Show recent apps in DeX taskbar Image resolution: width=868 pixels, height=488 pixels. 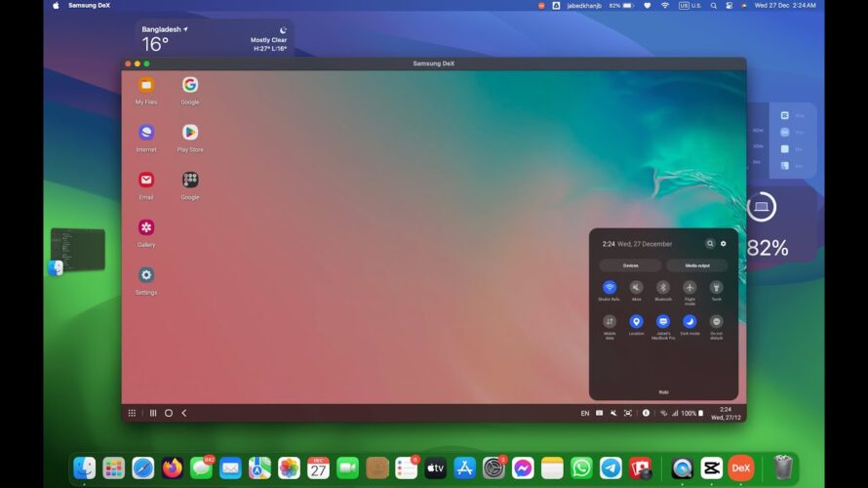[153, 413]
